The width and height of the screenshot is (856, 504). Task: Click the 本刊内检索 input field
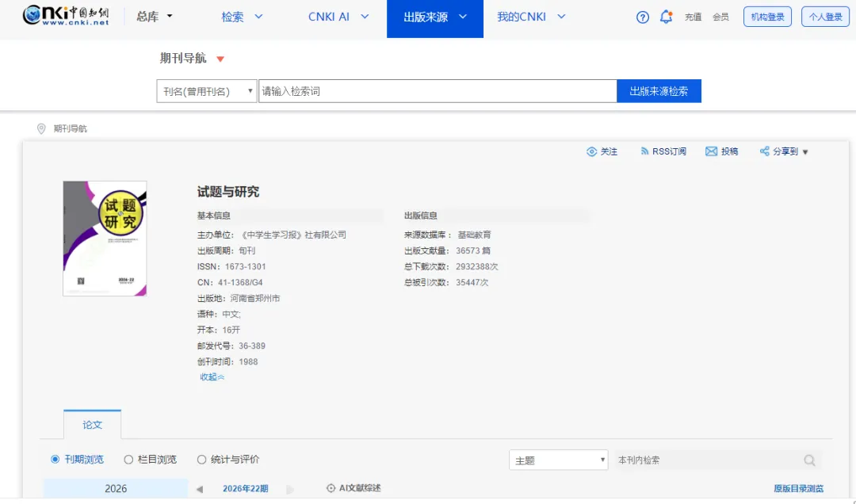(x=708, y=460)
